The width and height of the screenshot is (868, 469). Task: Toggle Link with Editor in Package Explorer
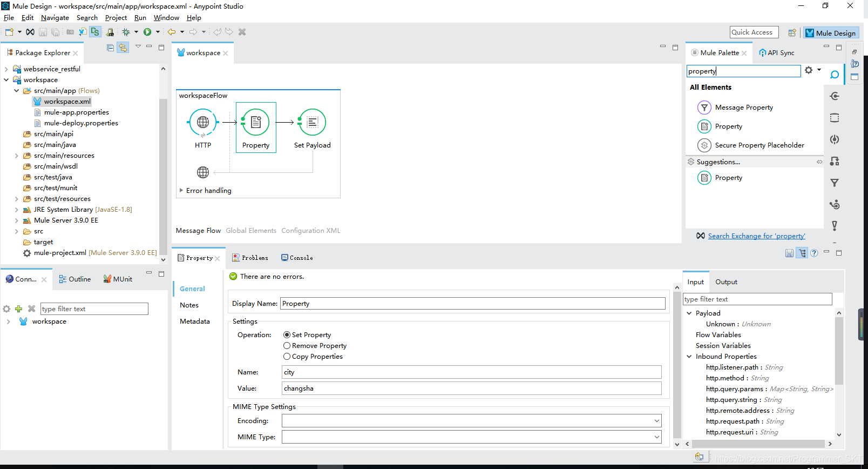point(123,48)
